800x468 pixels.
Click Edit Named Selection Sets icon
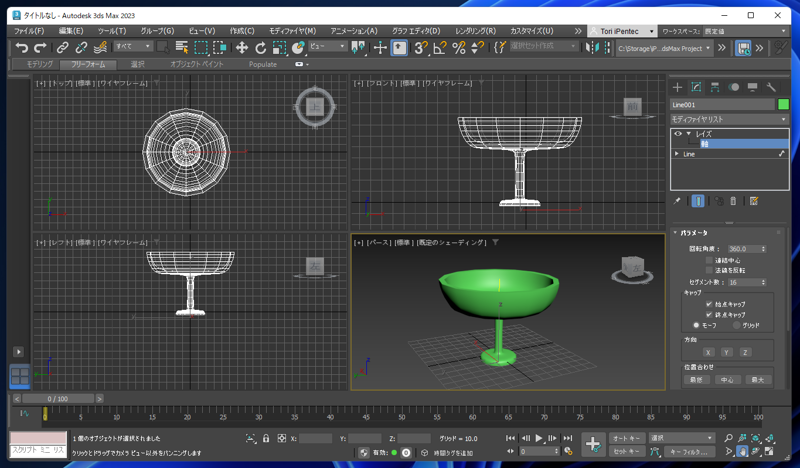499,47
